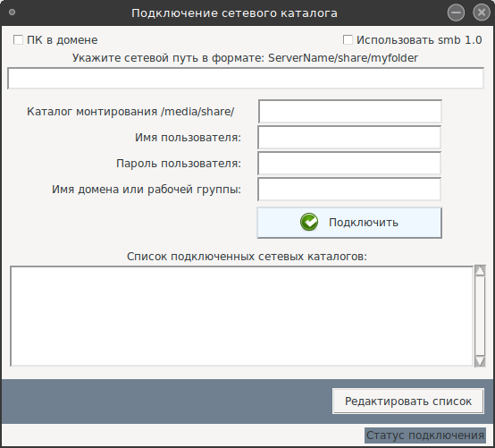Click into the Пароль пользователя field
Image resolution: width=495 pixels, height=448 pixels.
[x=349, y=164]
